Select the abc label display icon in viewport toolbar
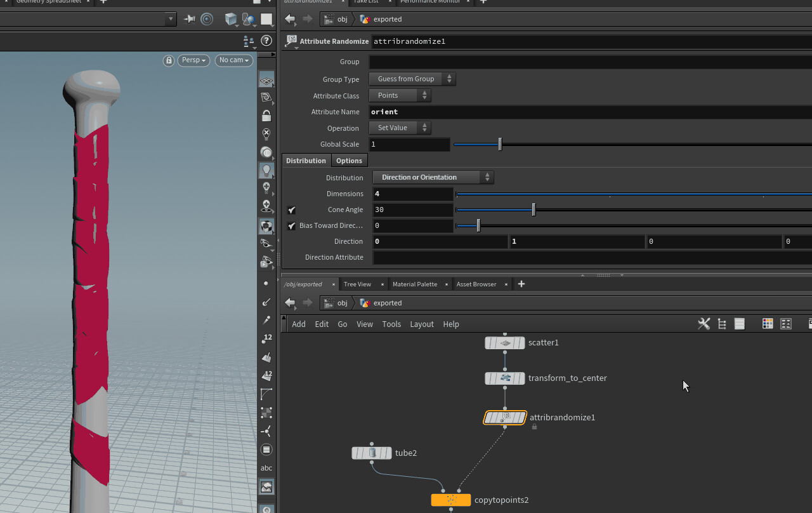 [266, 468]
